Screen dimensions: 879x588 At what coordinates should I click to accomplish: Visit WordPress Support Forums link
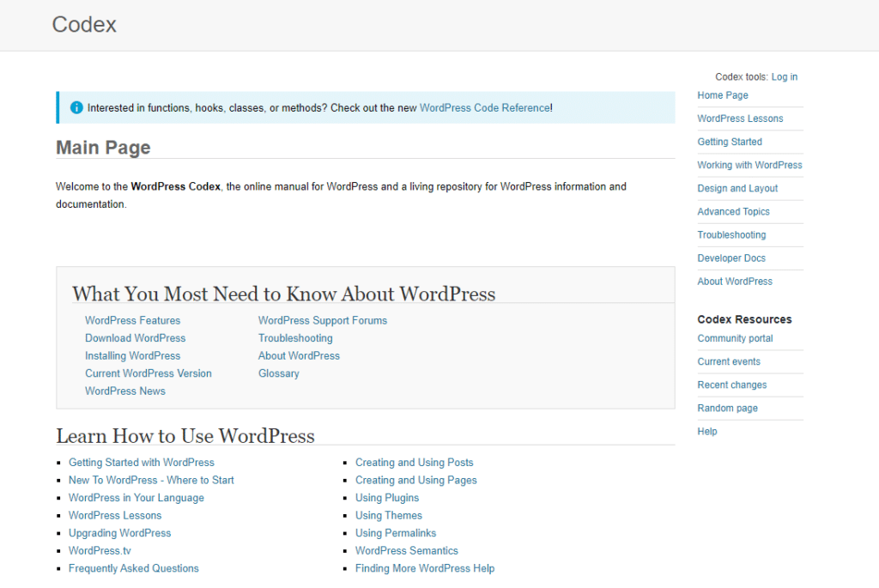click(x=323, y=321)
